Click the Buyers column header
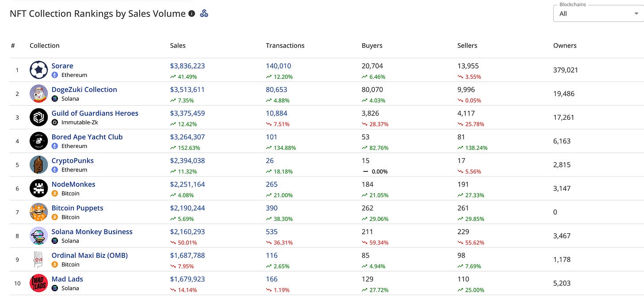The width and height of the screenshot is (644, 296). tap(372, 46)
